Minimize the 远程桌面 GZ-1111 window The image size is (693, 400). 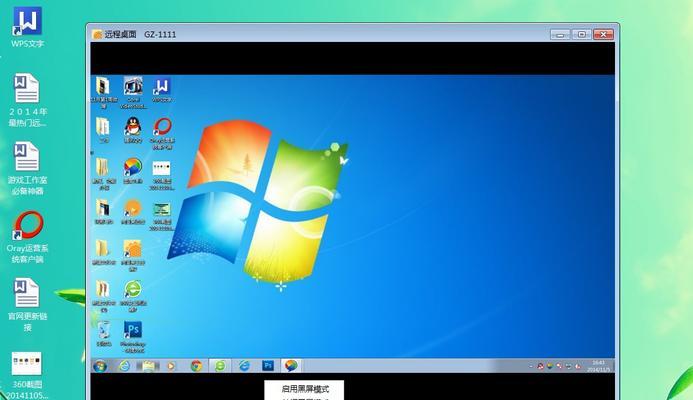[560, 34]
